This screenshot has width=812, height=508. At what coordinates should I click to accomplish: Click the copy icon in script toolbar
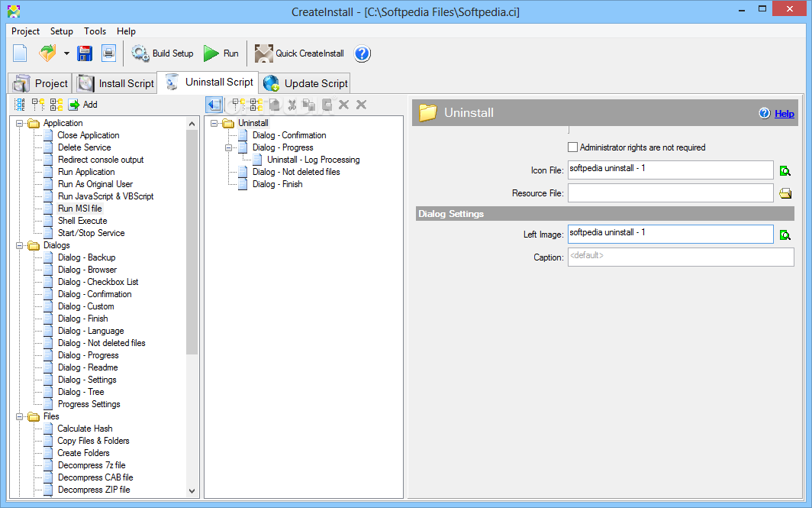click(309, 105)
